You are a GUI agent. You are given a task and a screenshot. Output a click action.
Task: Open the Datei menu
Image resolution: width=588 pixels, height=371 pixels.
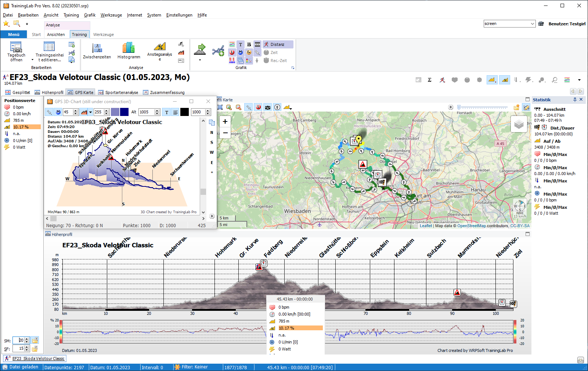[x=8, y=15]
